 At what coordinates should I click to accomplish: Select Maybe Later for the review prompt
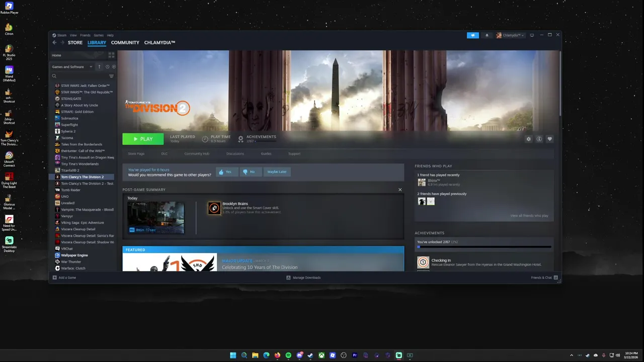[x=277, y=172]
